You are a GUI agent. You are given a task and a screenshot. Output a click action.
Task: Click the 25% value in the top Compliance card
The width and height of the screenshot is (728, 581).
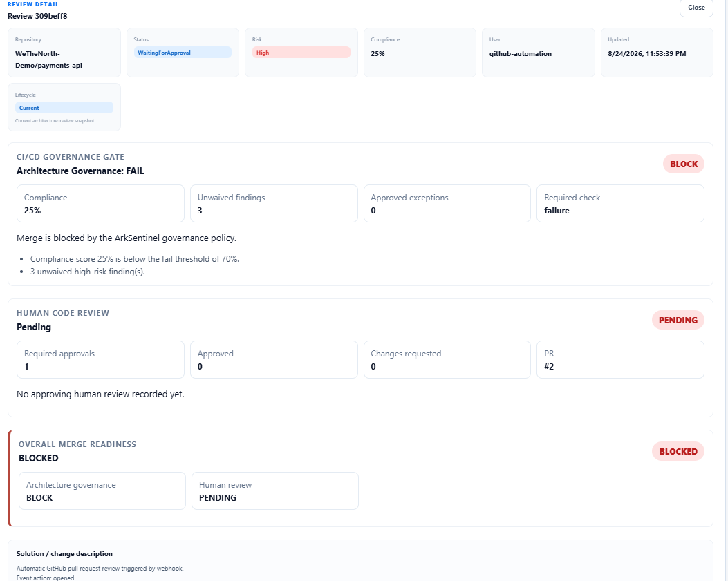click(377, 53)
